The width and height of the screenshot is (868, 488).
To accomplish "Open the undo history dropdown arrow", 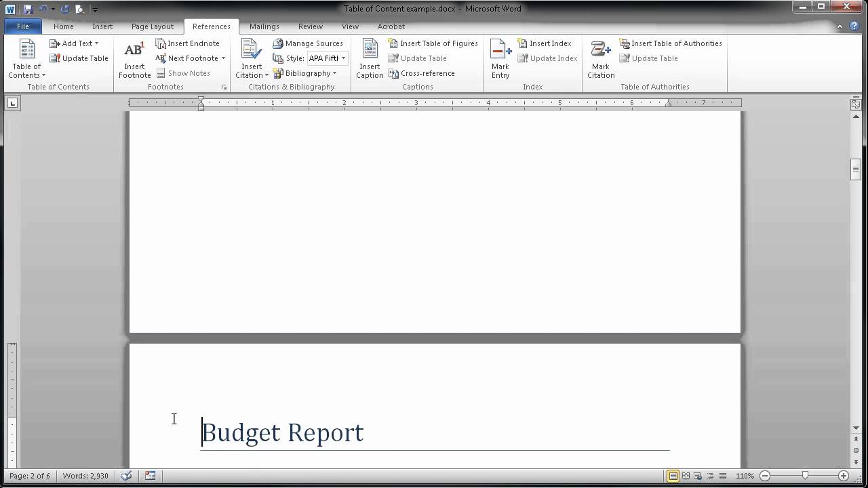I will click(x=53, y=9).
